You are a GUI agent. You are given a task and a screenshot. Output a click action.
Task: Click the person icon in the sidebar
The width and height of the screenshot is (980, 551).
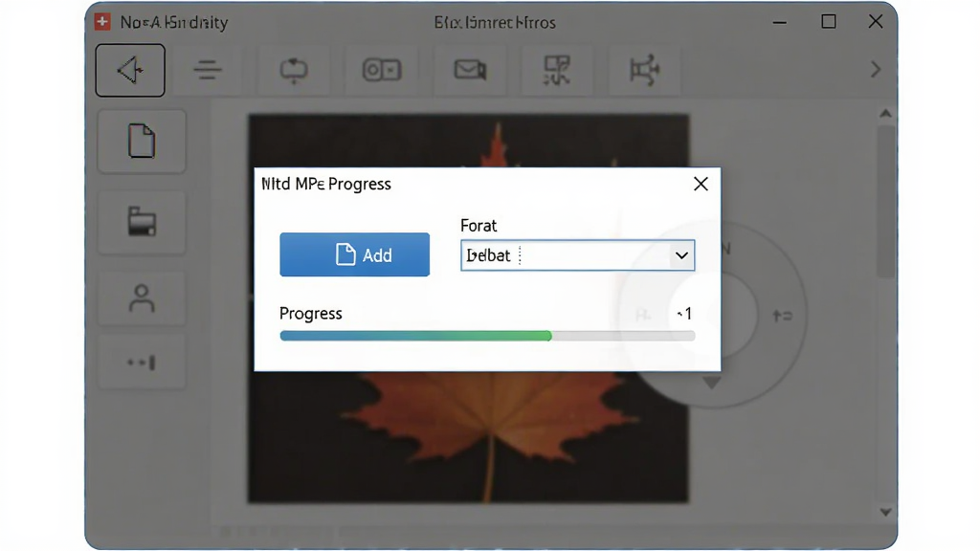tap(142, 298)
